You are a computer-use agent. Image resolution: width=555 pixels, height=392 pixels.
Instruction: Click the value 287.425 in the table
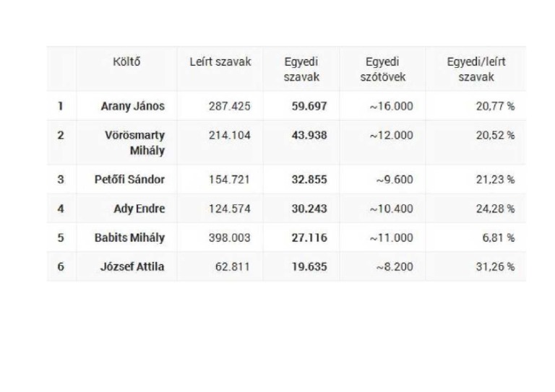click(229, 106)
